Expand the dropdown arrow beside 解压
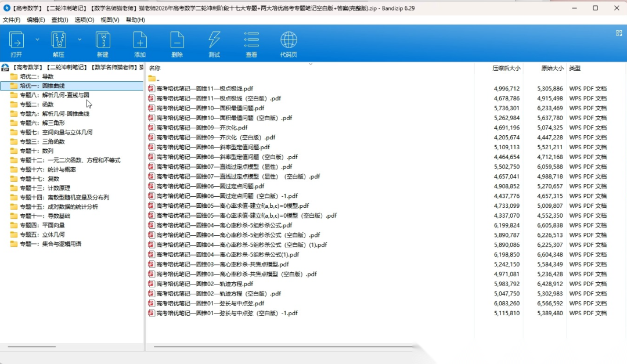The width and height of the screenshot is (627, 364). click(x=80, y=39)
